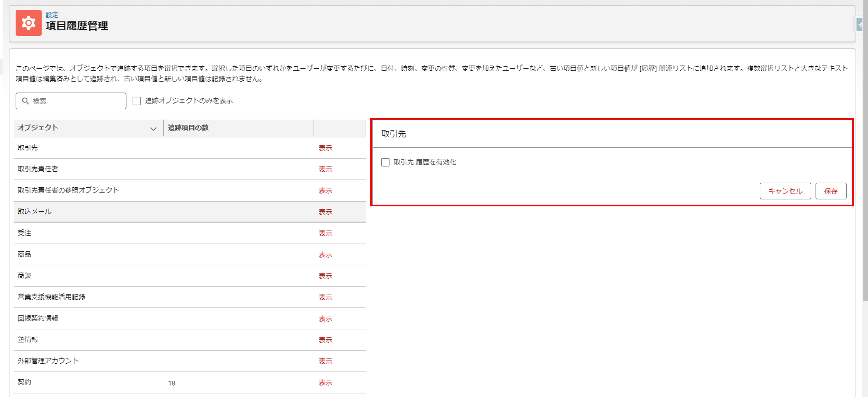Select the 商品 object name
The height and width of the screenshot is (397, 868).
pos(24,254)
